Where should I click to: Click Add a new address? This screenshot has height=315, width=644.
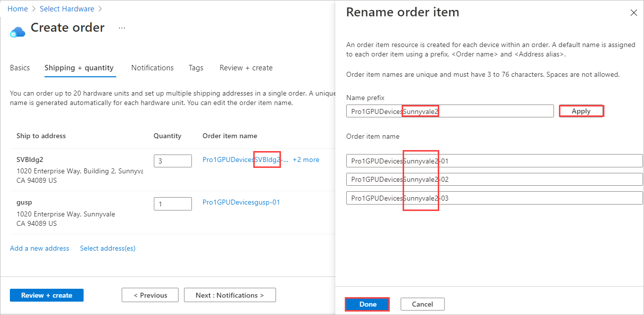39,248
